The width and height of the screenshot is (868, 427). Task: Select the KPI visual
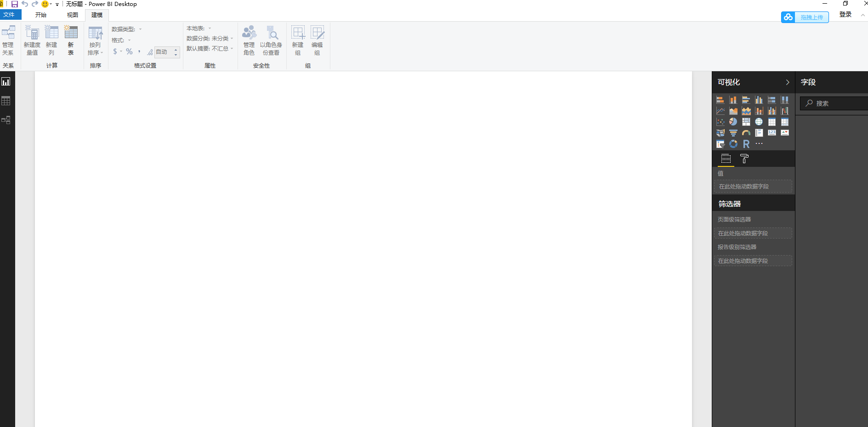[785, 133]
